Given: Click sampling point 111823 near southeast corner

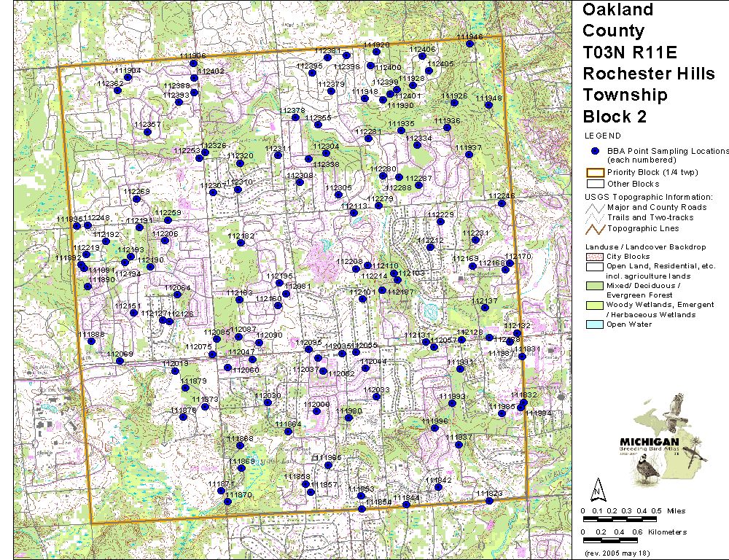Looking at the screenshot, I should click(x=489, y=501).
